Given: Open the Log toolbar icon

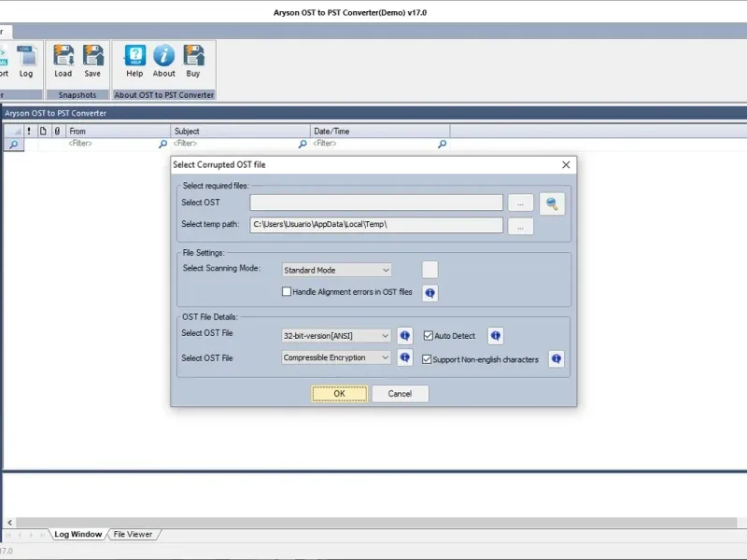Looking at the screenshot, I should (26, 62).
